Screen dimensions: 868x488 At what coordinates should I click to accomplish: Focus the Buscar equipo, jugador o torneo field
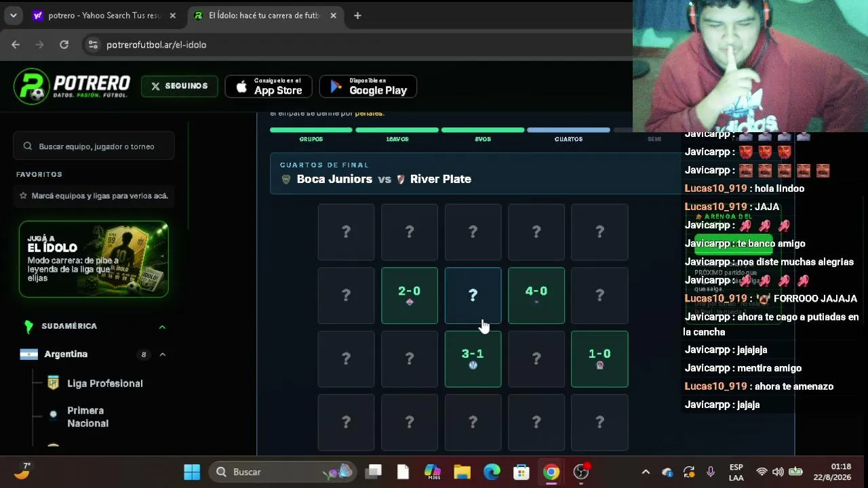tap(94, 146)
